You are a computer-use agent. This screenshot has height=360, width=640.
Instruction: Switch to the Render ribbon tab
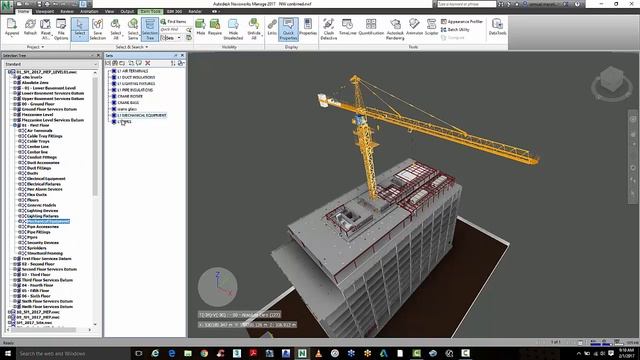coord(195,11)
